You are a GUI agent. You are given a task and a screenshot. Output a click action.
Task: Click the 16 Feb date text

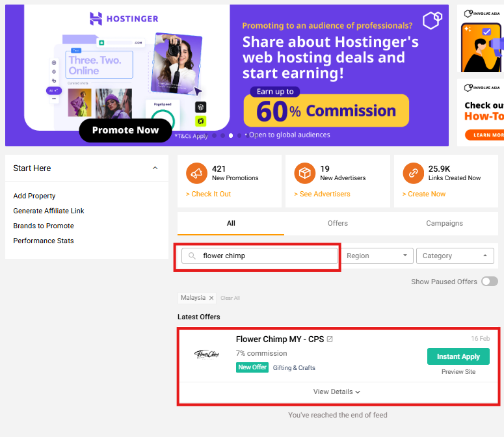click(x=480, y=338)
